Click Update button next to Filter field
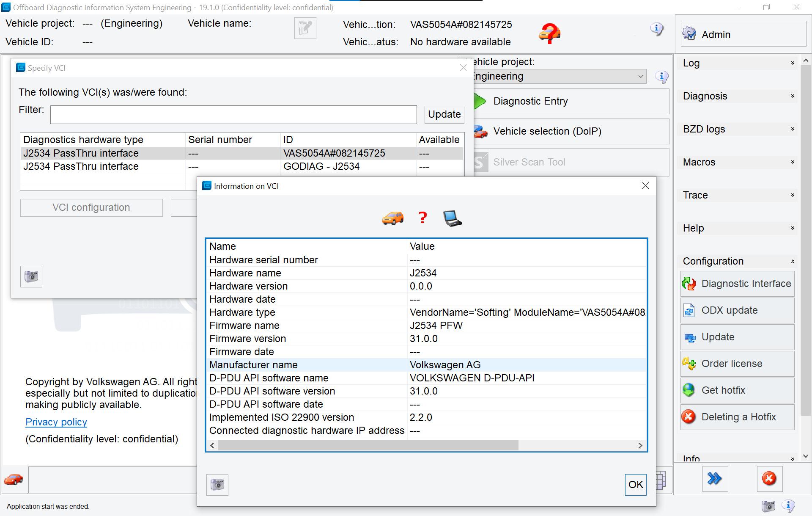The width and height of the screenshot is (812, 516). pyautogui.click(x=444, y=114)
